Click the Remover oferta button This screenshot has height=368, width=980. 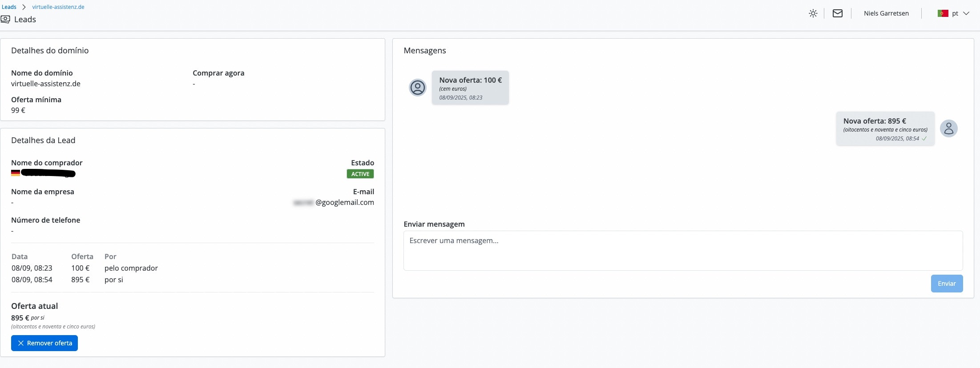coord(44,343)
